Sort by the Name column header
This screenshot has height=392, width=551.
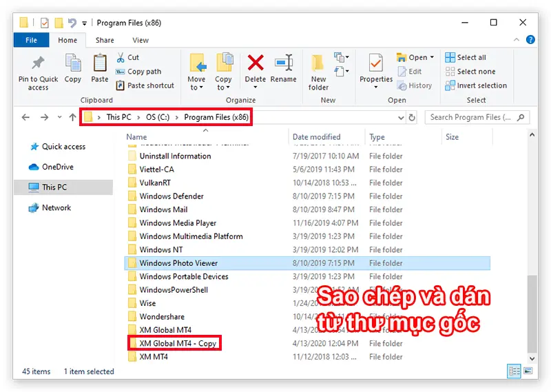coord(136,137)
